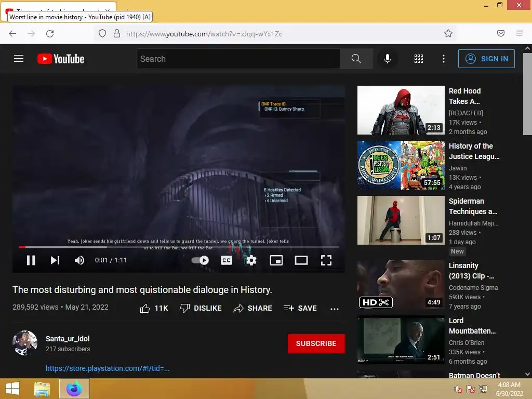Open File Explorer from taskbar
This screenshot has width=532, height=399.
pyautogui.click(x=42, y=389)
